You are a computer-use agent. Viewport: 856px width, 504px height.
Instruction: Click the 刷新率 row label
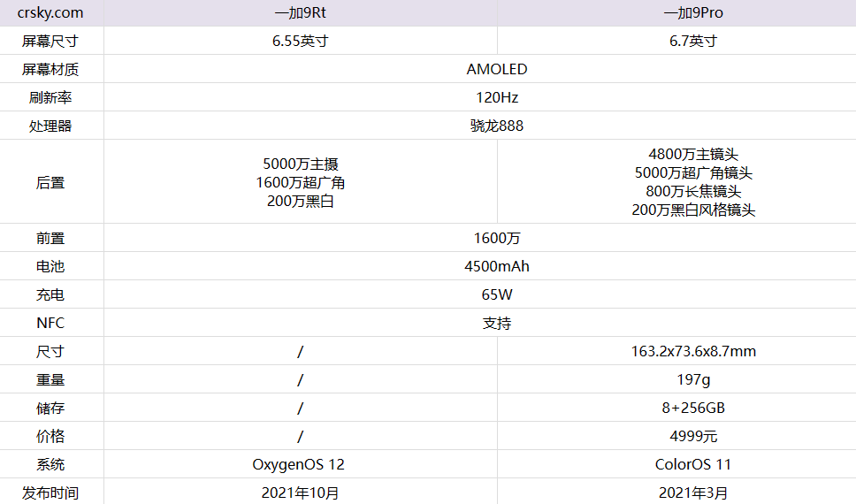click(50, 98)
